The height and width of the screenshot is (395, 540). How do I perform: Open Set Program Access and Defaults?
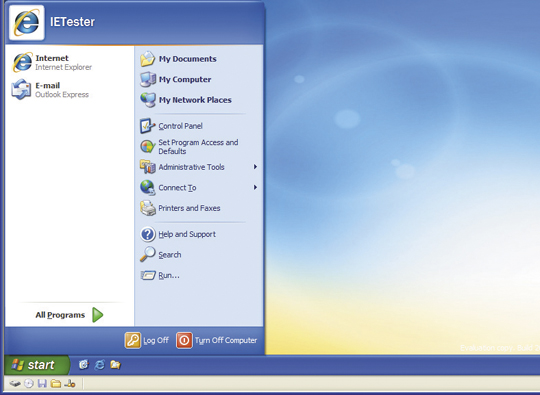click(189, 147)
